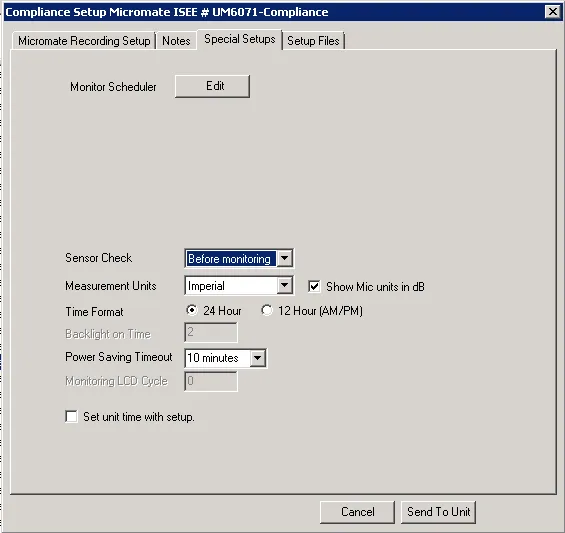Click Send To Unit button
Screen dimensions: 565x533
coord(439,512)
